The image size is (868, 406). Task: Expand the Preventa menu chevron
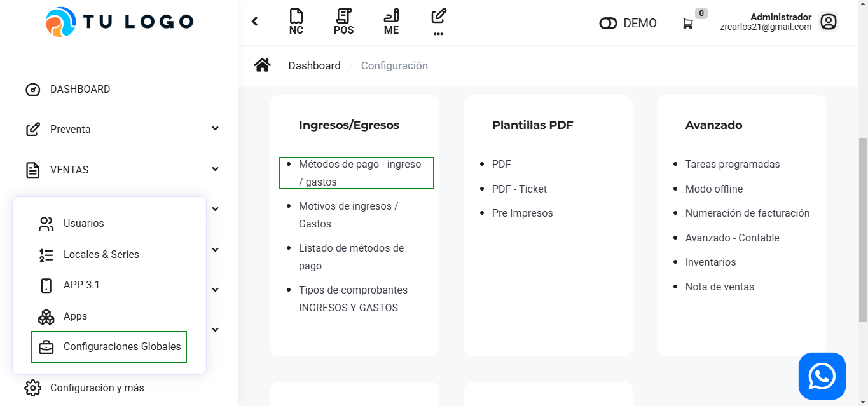215,129
